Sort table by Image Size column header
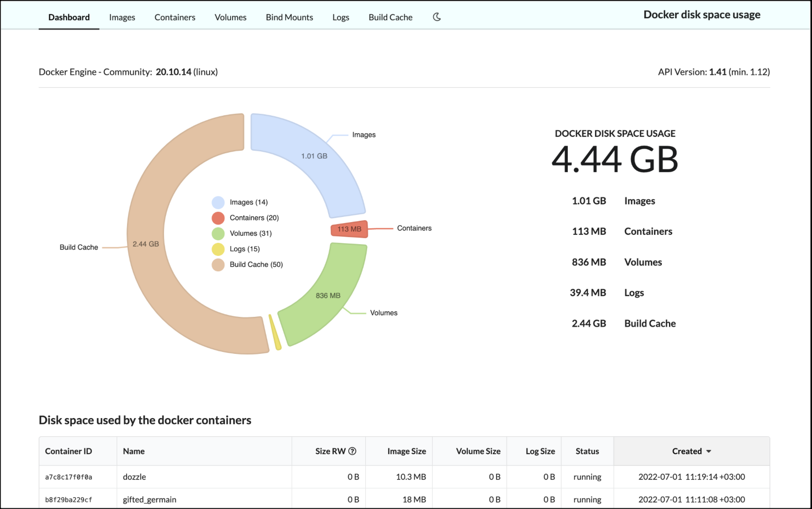The width and height of the screenshot is (812, 509). coord(406,451)
